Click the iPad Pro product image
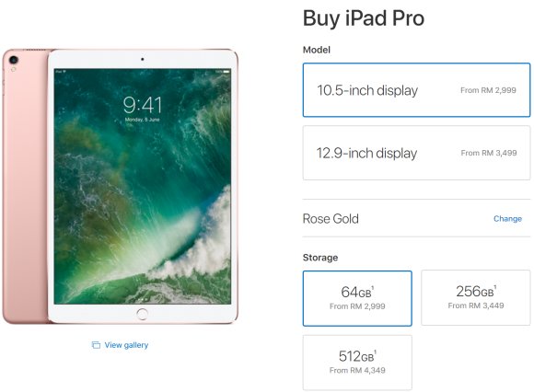This screenshot has width=534, height=392. pyautogui.click(x=121, y=186)
